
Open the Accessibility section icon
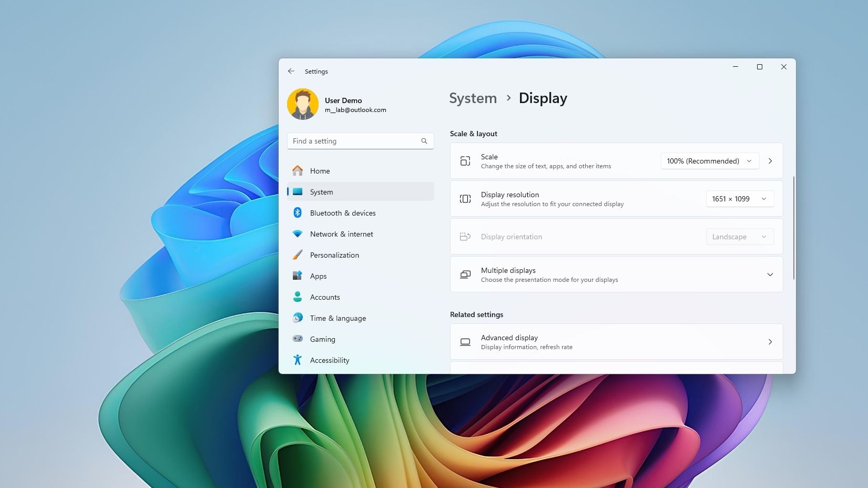coord(298,360)
